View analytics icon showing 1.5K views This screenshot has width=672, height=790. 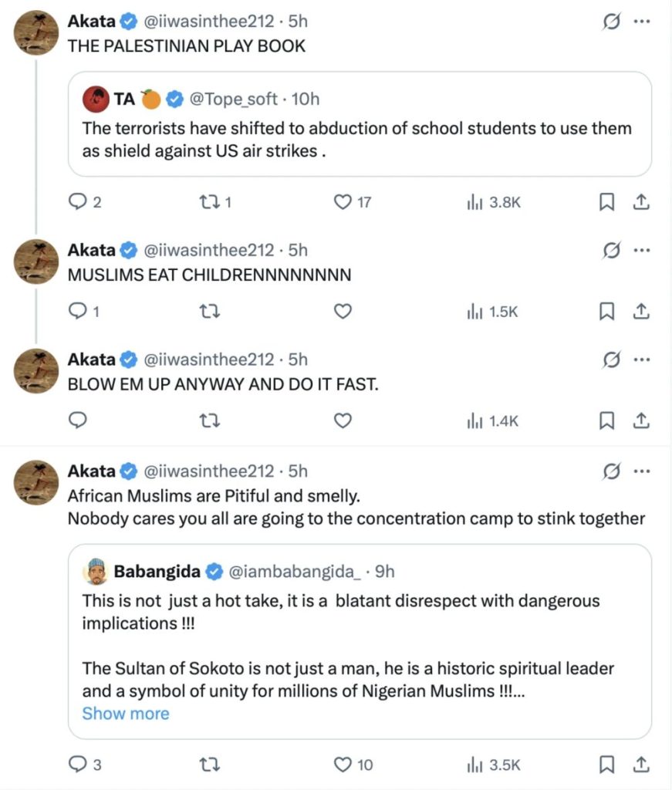click(x=474, y=312)
